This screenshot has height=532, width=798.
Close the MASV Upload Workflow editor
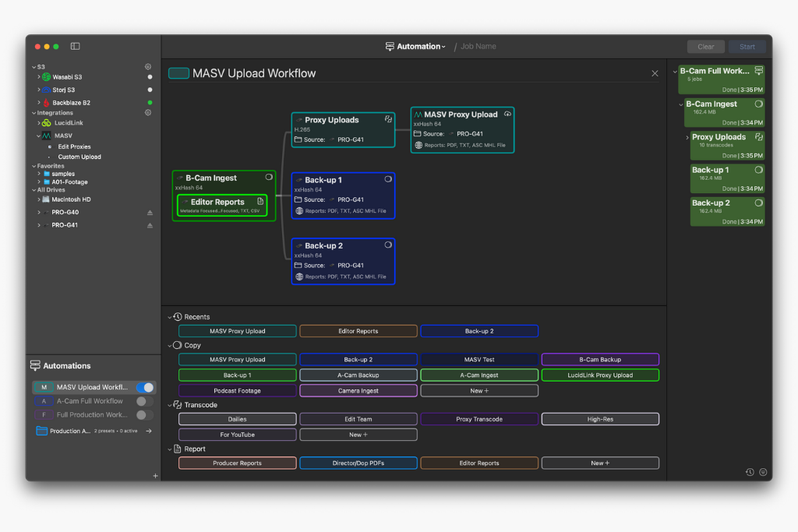tap(655, 73)
